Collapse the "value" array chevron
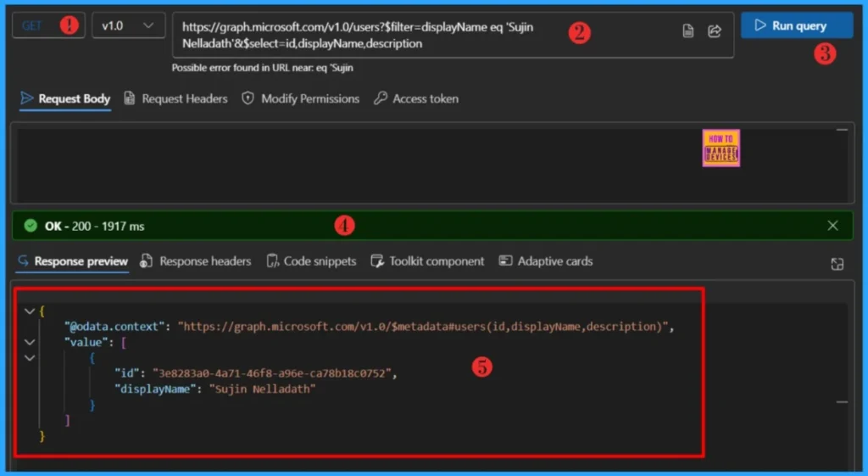 pyautogui.click(x=30, y=342)
